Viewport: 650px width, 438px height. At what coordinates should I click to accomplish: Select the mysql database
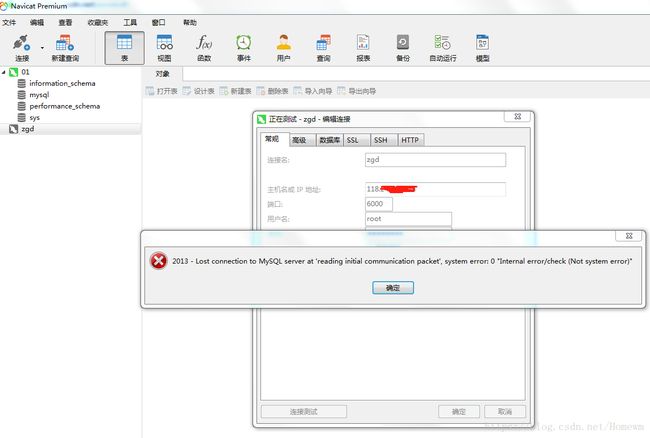pyautogui.click(x=39, y=95)
